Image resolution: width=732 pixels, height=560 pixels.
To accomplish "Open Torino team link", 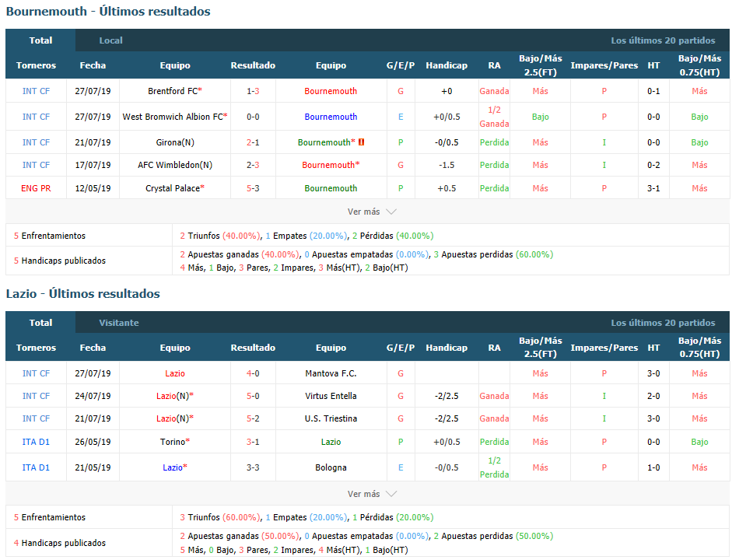I will pos(174,442).
